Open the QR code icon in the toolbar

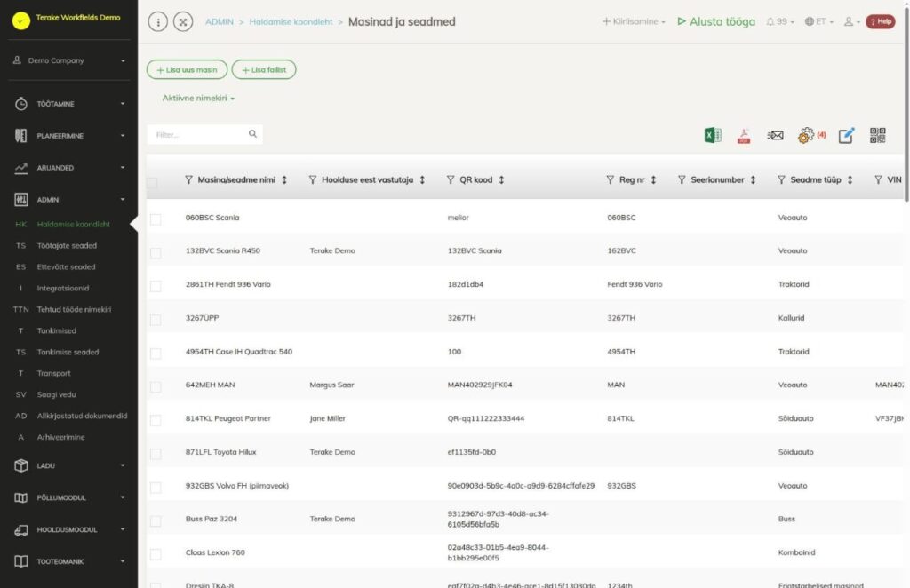coord(877,135)
